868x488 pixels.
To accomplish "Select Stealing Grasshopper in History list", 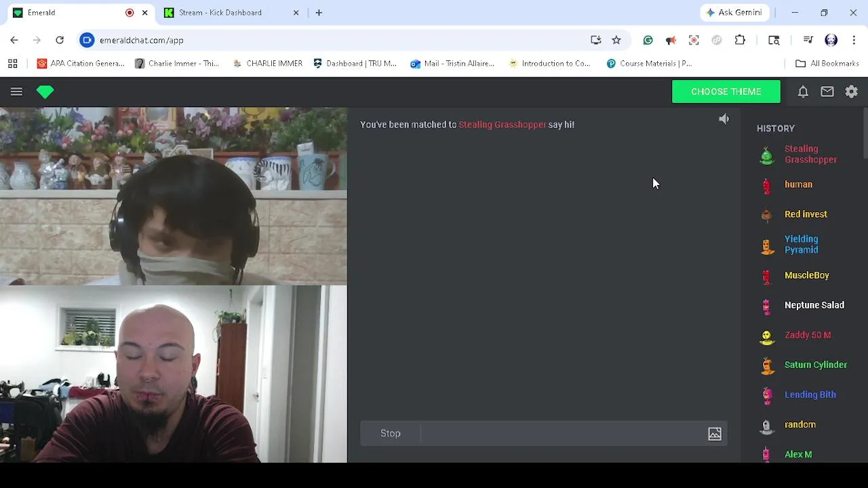I will [810, 155].
